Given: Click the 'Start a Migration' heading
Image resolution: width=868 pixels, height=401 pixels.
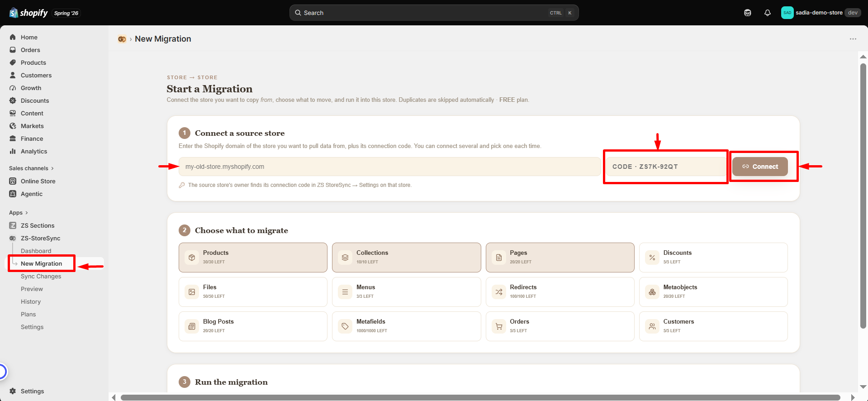Looking at the screenshot, I should pyautogui.click(x=209, y=89).
